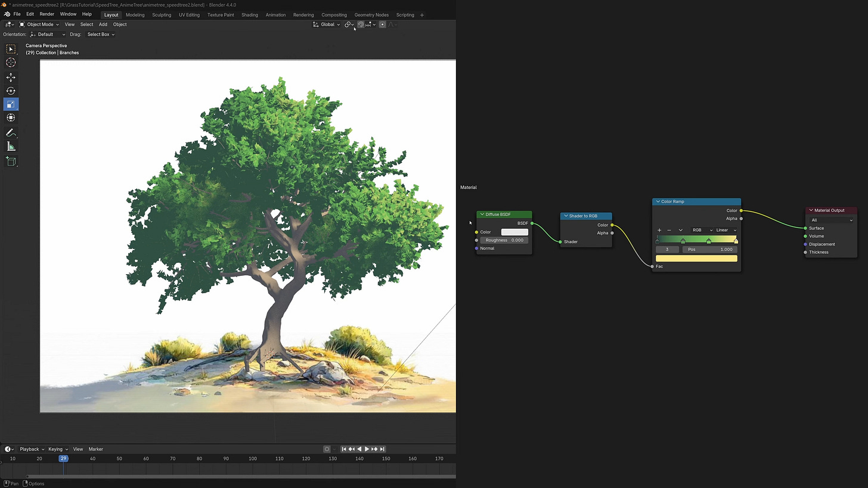This screenshot has width=868, height=488.
Task: Toggle proportional editing button
Action: click(382, 24)
